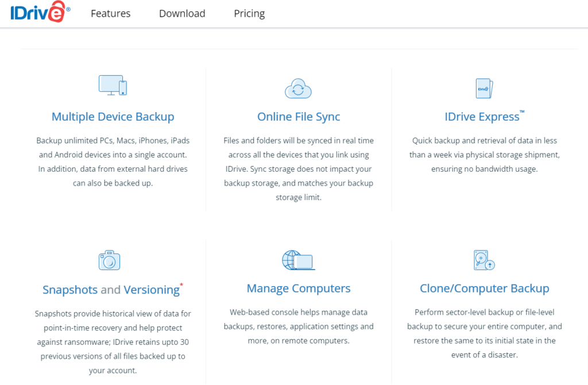Open the Pricing menu item
Viewport: 588px width, 385px height.
249,14
